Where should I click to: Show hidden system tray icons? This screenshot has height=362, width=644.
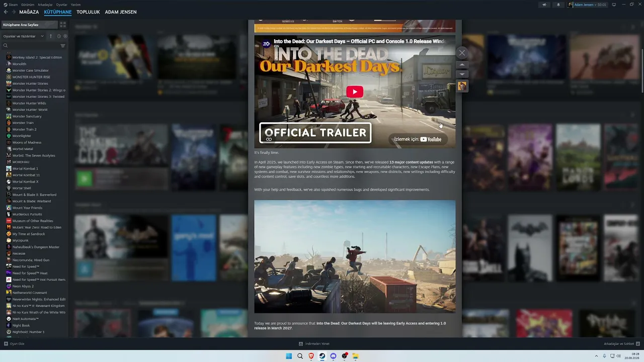[x=597, y=356]
